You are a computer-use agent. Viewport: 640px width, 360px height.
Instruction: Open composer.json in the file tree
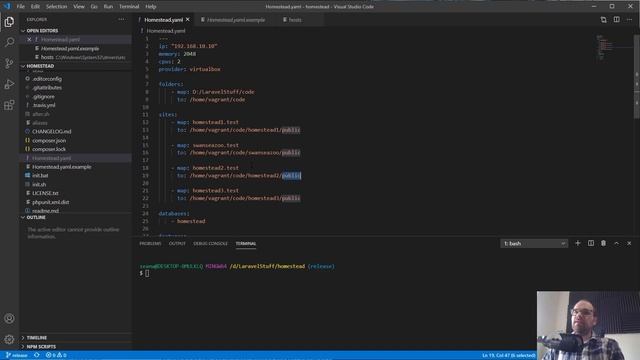point(49,140)
